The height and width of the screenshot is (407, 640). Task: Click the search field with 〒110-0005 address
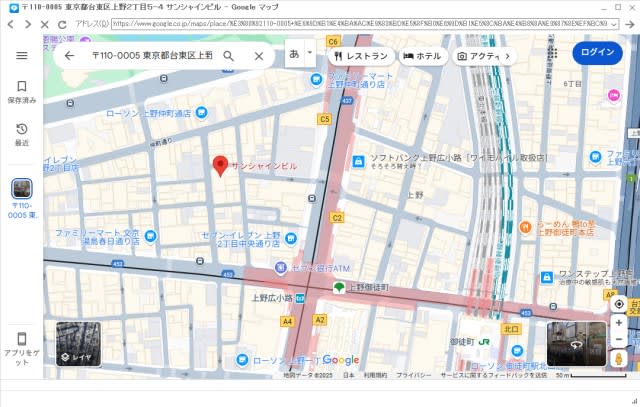tap(152, 56)
